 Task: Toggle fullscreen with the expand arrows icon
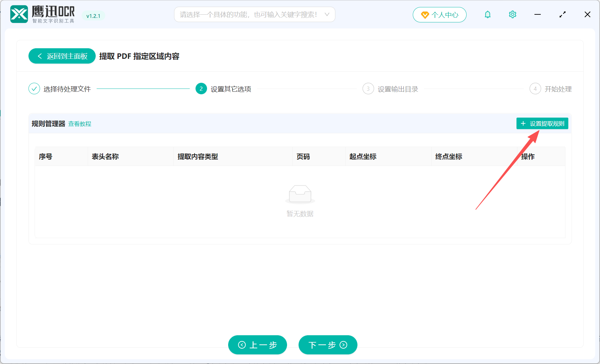tap(563, 14)
